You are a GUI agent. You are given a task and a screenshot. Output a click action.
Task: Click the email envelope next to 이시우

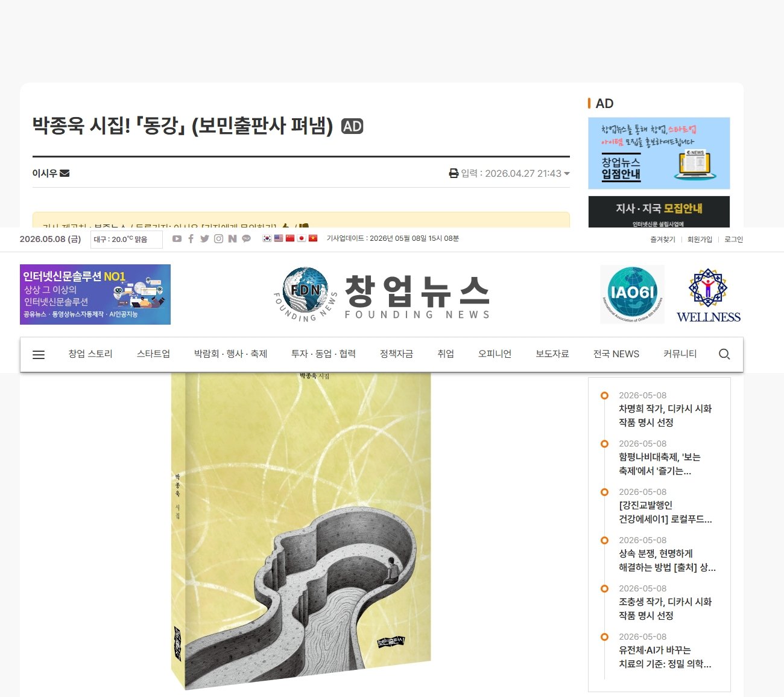pos(65,173)
